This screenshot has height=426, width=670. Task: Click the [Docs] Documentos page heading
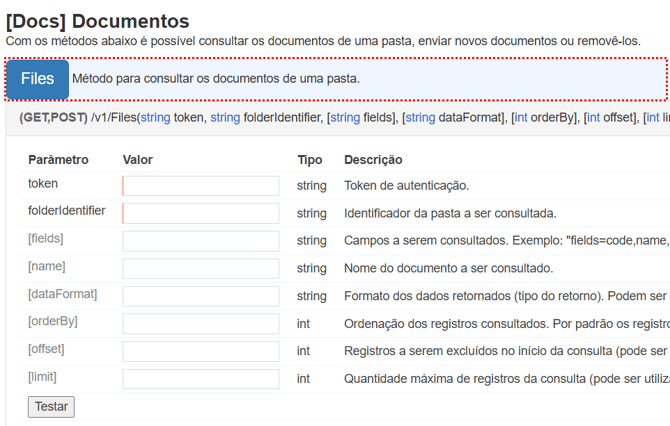[97, 20]
